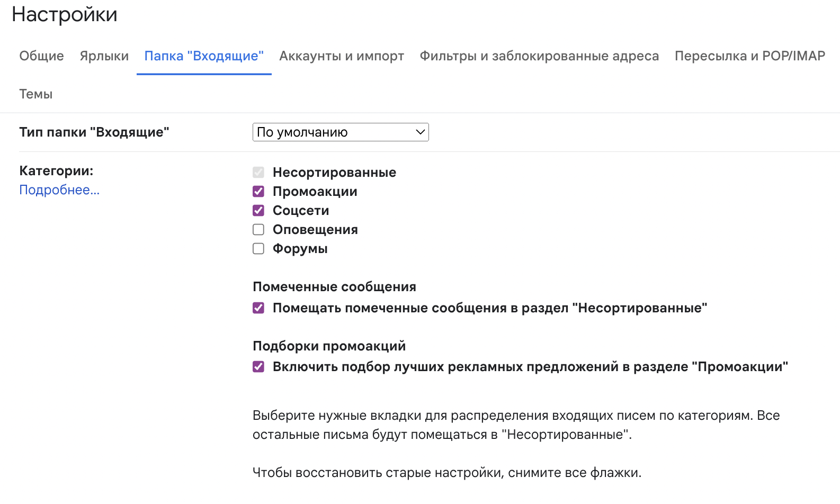
Task: Go to Фильтры и заблокированные адреса tab
Action: (539, 56)
